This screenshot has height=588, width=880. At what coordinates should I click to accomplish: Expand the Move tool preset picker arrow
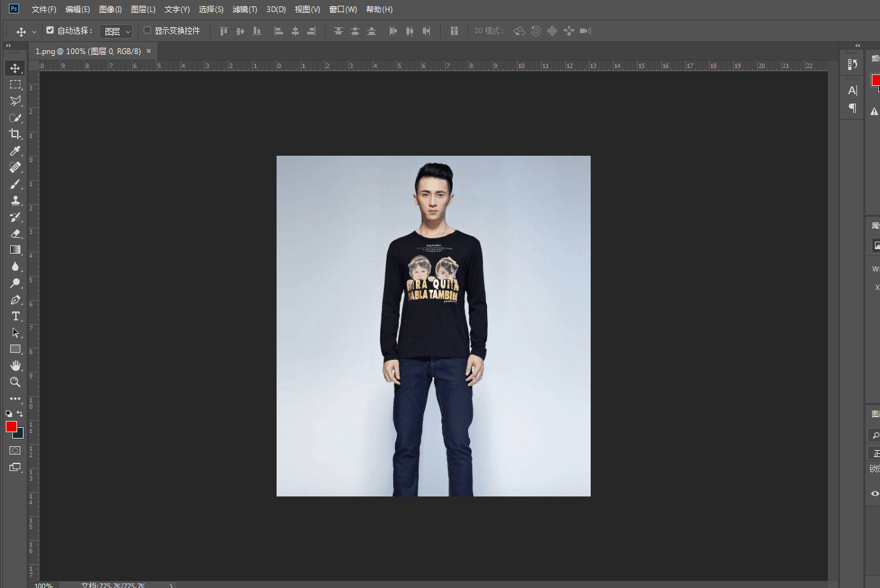click(34, 31)
